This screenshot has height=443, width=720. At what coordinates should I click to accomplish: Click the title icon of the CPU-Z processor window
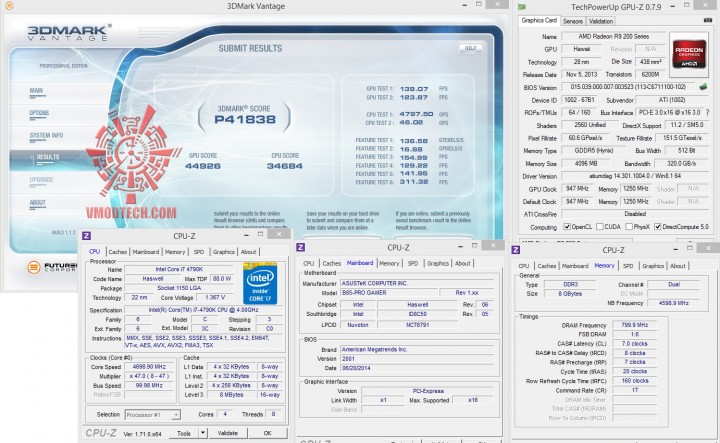(86, 236)
